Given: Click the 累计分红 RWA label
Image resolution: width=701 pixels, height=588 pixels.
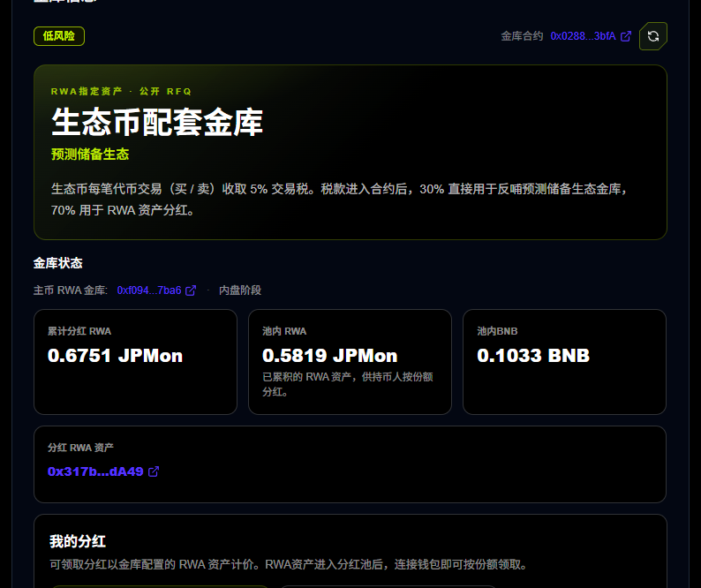Looking at the screenshot, I should click(x=79, y=331).
